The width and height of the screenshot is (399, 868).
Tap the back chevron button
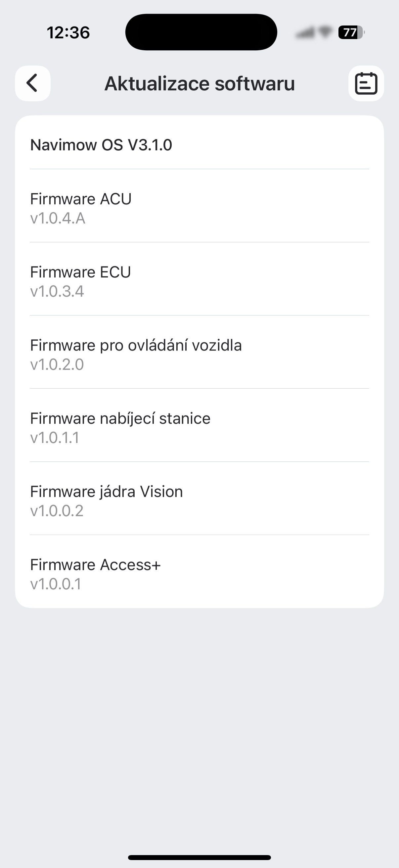[x=33, y=83]
